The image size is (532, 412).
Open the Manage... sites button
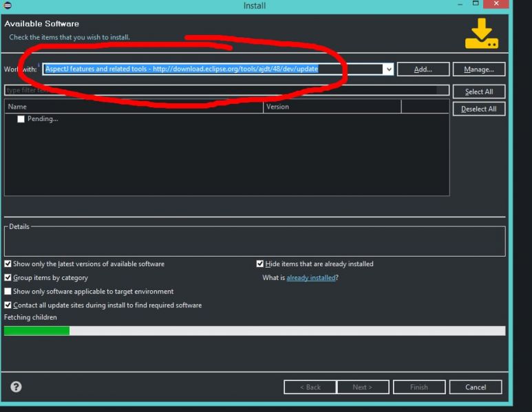pyautogui.click(x=479, y=69)
